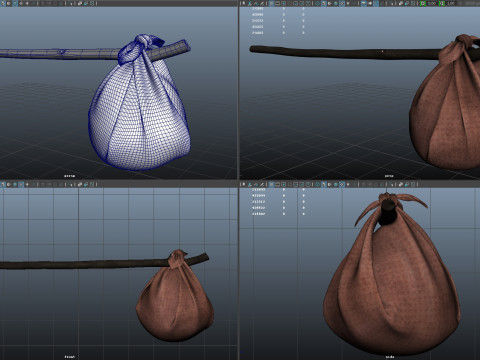Toggle Textured display in top-left wireframe panel

pos(21,3)
